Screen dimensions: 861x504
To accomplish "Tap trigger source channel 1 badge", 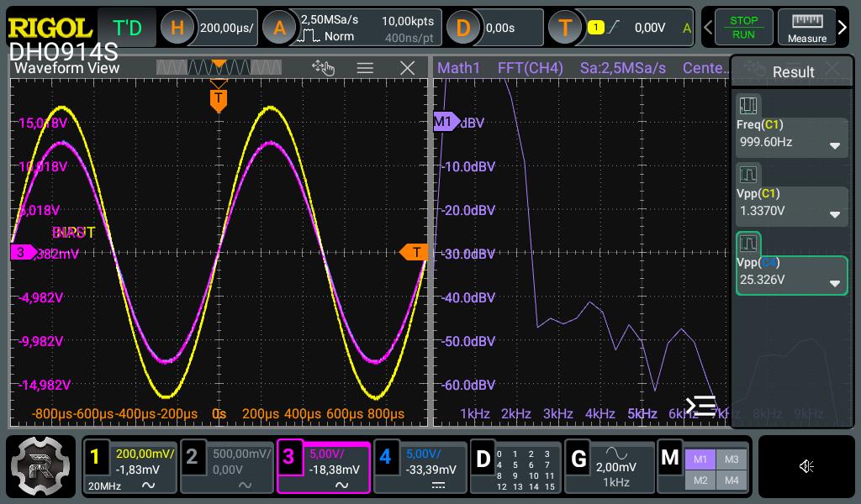I will tap(596, 27).
